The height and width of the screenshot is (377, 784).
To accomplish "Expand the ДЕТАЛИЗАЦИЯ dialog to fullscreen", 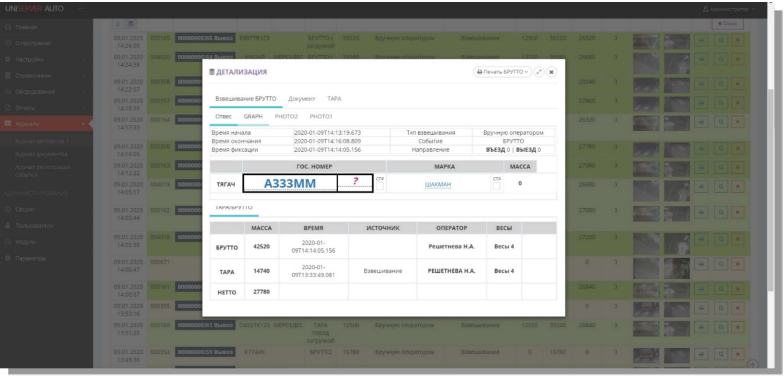I will (538, 72).
